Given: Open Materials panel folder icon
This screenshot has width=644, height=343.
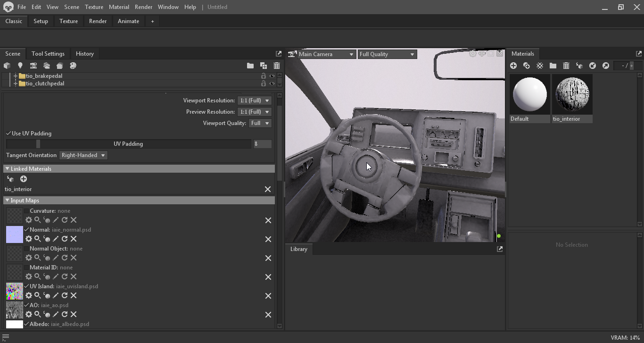Looking at the screenshot, I should click(x=553, y=66).
